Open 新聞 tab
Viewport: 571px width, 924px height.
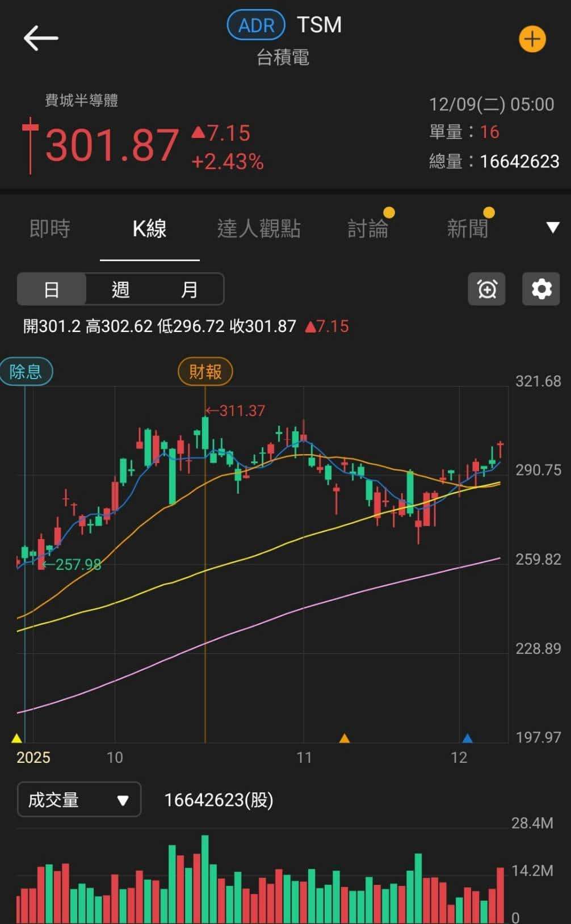(x=467, y=229)
